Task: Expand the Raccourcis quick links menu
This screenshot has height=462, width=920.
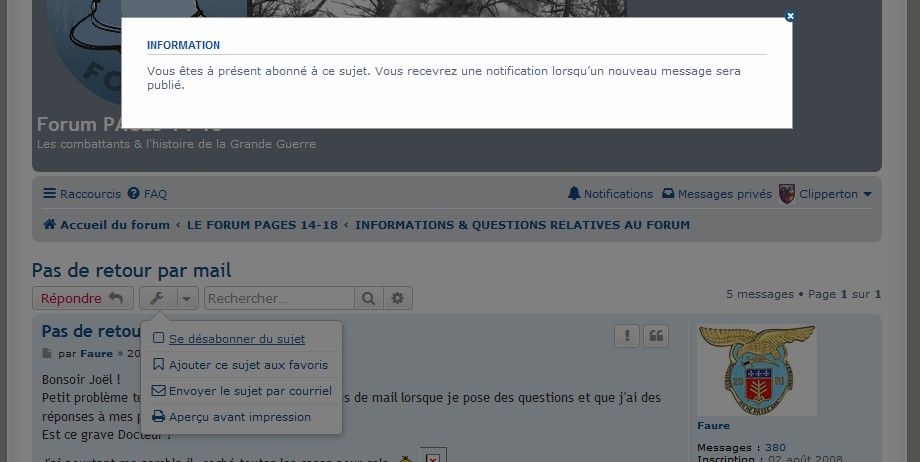Action: [82, 194]
